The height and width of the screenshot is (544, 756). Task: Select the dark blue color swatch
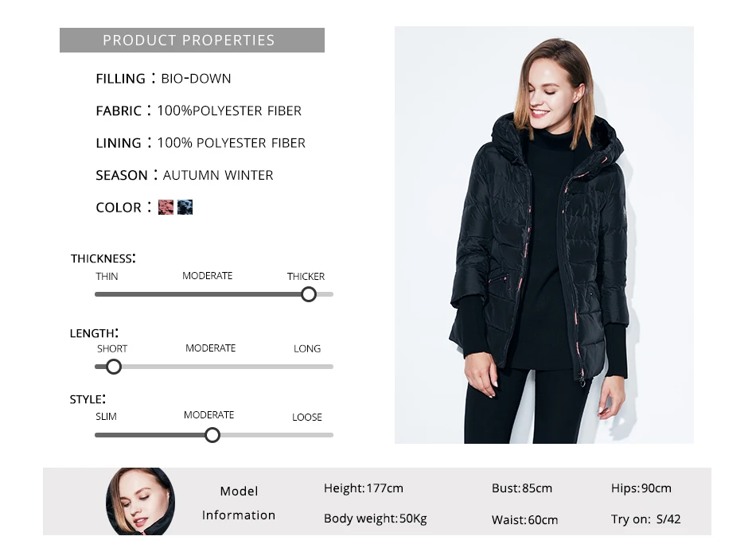coord(185,208)
